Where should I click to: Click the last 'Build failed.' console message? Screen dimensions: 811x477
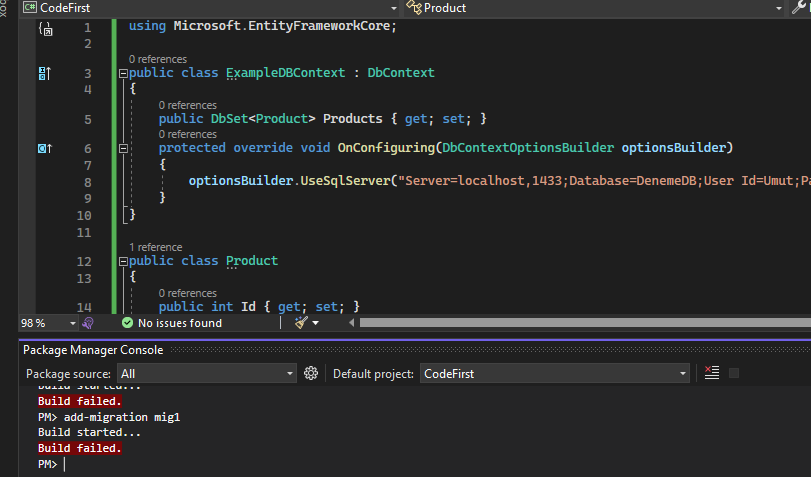pyautogui.click(x=80, y=448)
